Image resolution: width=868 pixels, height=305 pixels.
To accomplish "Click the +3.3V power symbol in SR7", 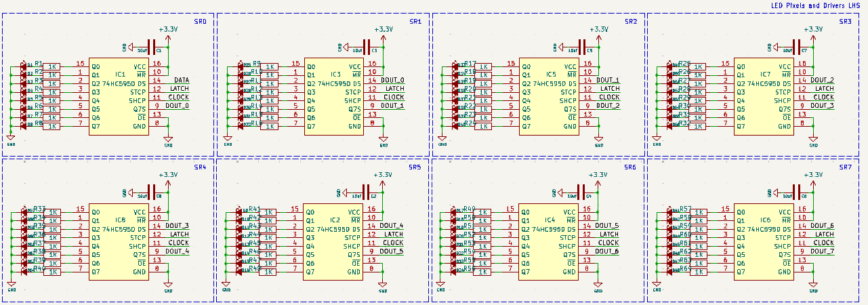I will pos(814,176).
